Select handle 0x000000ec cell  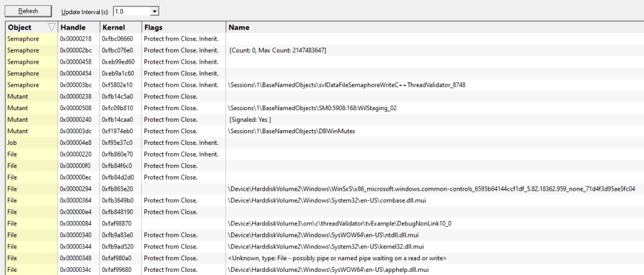tap(75, 177)
